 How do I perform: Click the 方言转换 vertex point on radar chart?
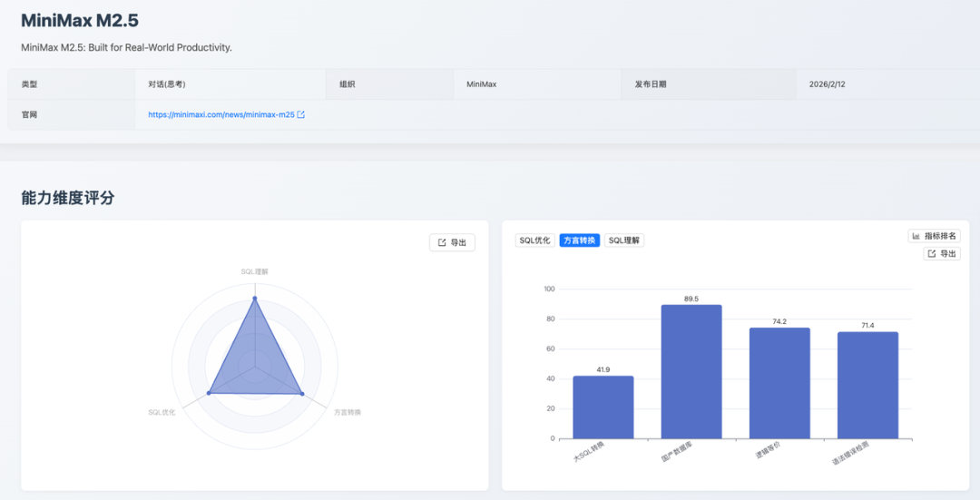pyautogui.click(x=302, y=393)
